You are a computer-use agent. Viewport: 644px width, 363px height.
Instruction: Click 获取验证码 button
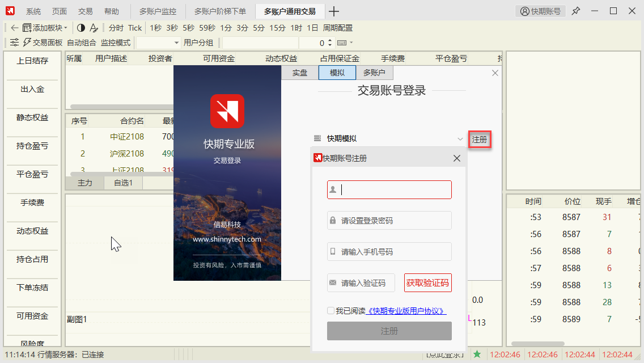pyautogui.click(x=427, y=283)
